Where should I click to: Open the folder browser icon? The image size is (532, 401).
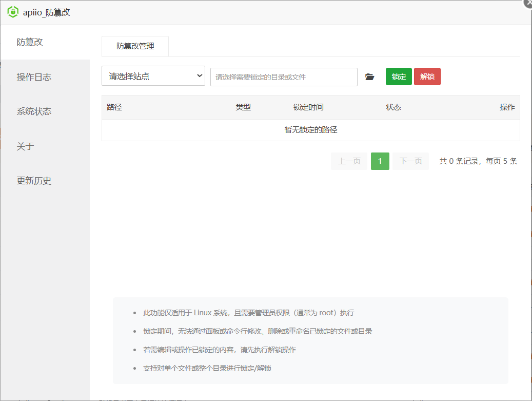click(x=370, y=76)
